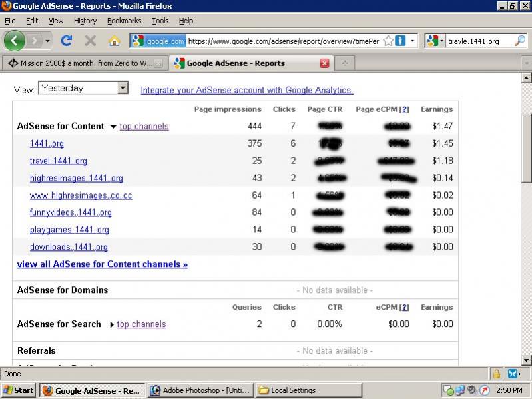This screenshot has width=532, height=399.
Task: Click the google.com site identity button
Action: [158, 41]
